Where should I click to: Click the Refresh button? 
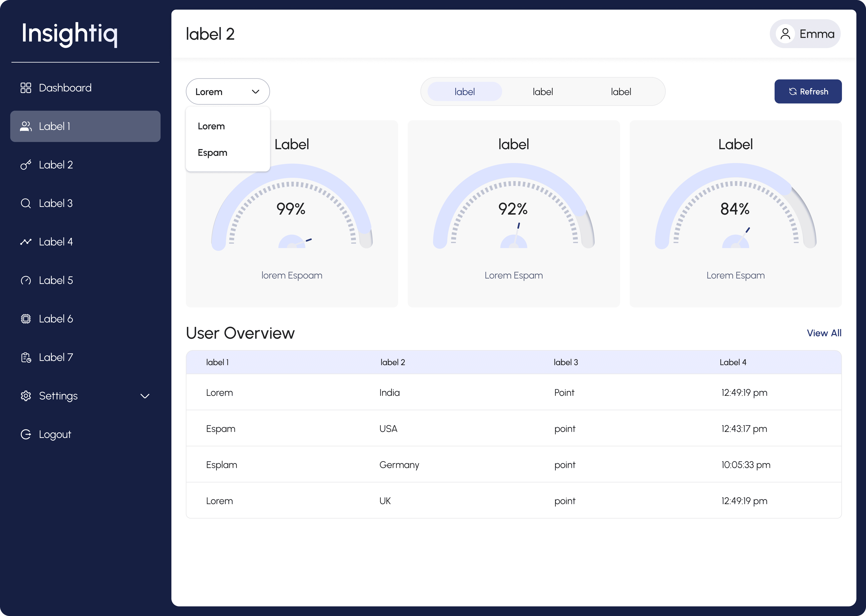click(808, 91)
